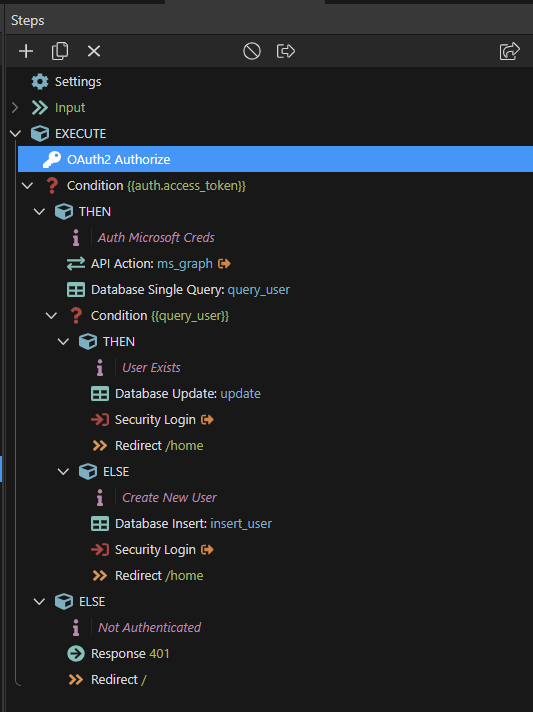
Task: Click the duplicate step icon
Action: 60,51
